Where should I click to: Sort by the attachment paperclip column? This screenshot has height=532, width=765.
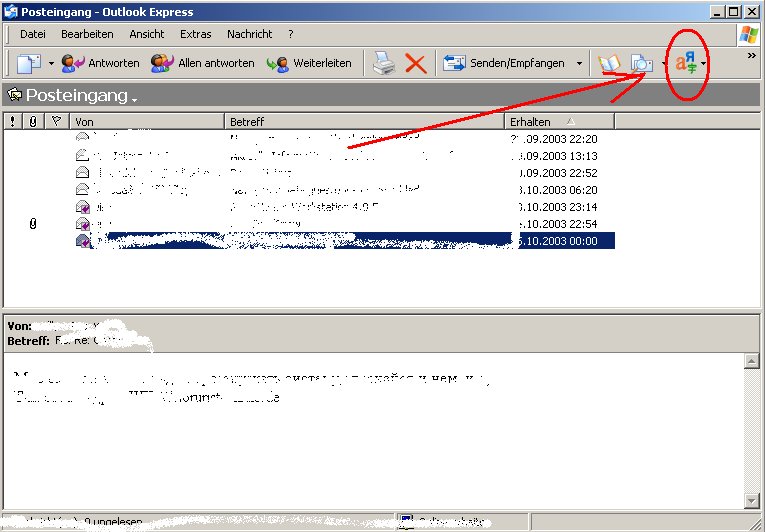click(x=33, y=122)
